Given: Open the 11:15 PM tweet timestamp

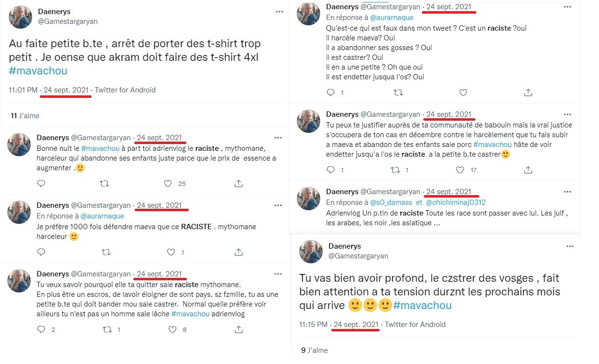Looking at the screenshot, I should click(314, 325).
